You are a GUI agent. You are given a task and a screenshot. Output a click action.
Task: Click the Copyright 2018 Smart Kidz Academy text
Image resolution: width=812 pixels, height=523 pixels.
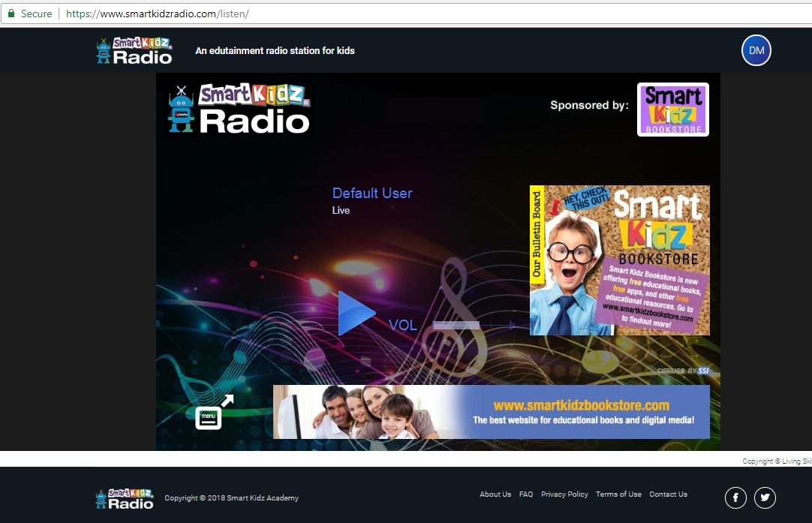tap(231, 497)
